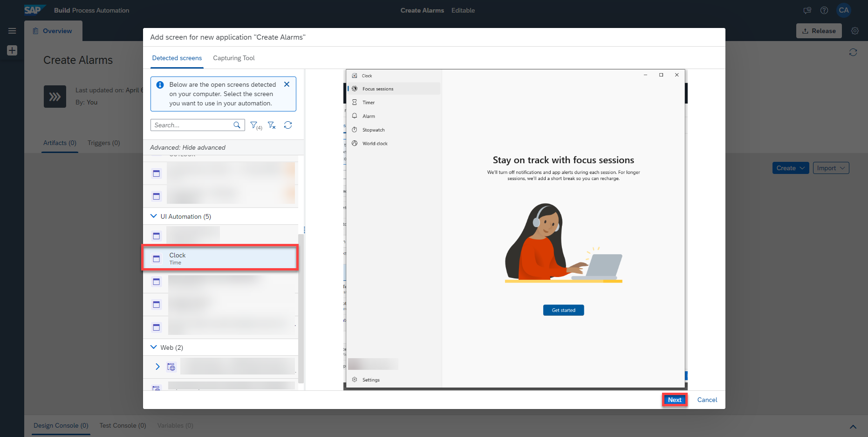Open the Overview tab
868x437 pixels.
tap(52, 31)
